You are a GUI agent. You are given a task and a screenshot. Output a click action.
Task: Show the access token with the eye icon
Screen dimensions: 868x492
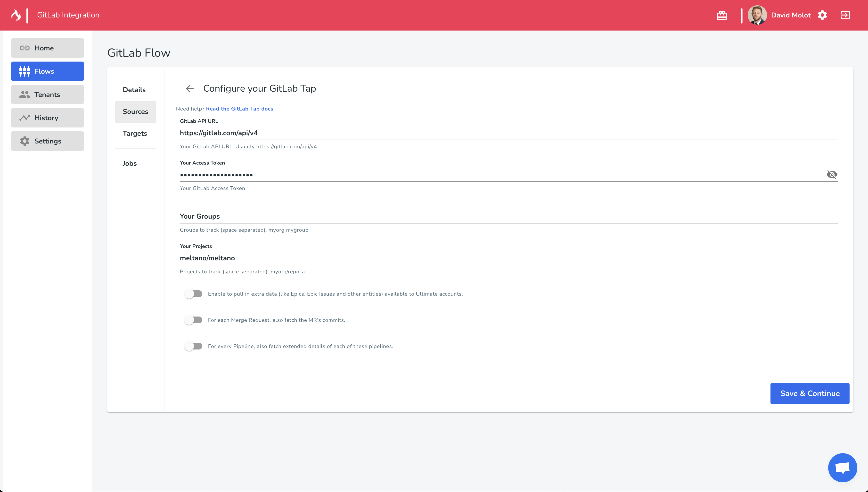coord(832,174)
